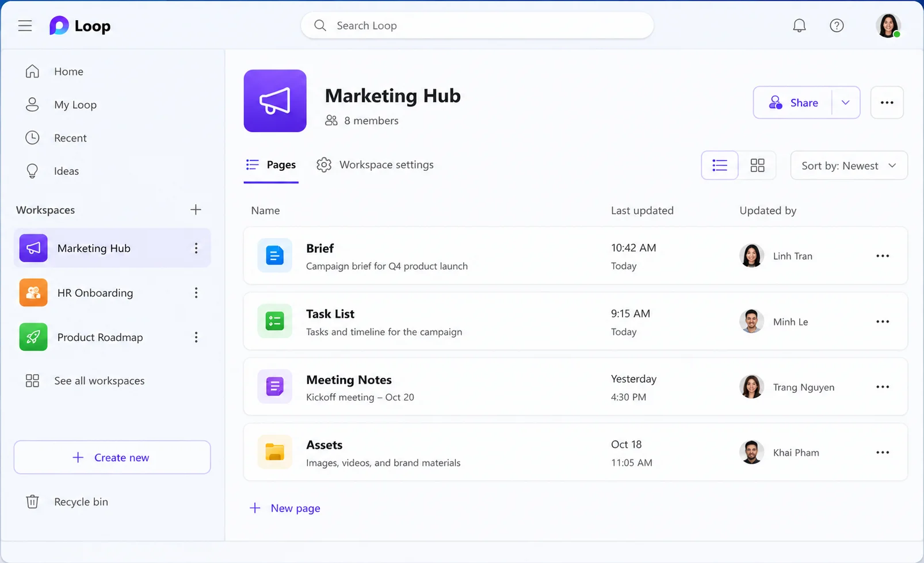Click the HR Onboarding orange icon
This screenshot has width=924, height=563.
[x=33, y=293]
